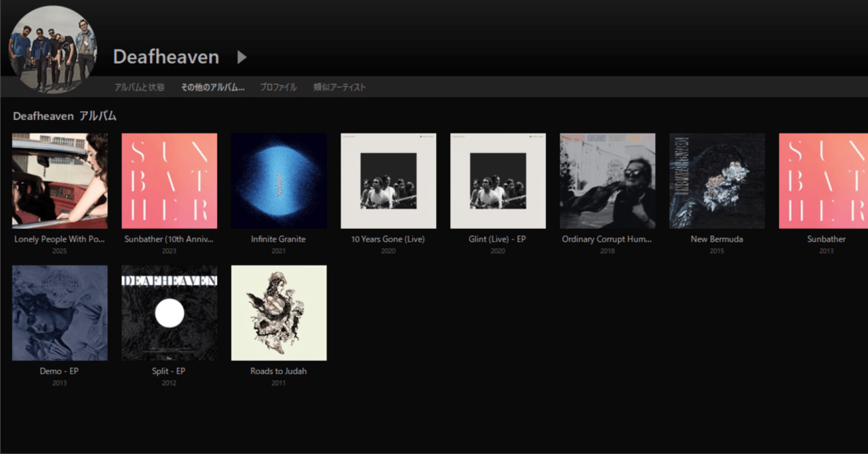The width and height of the screenshot is (868, 454).
Task: Click the 'Split - EP' title text
Action: coord(169,371)
